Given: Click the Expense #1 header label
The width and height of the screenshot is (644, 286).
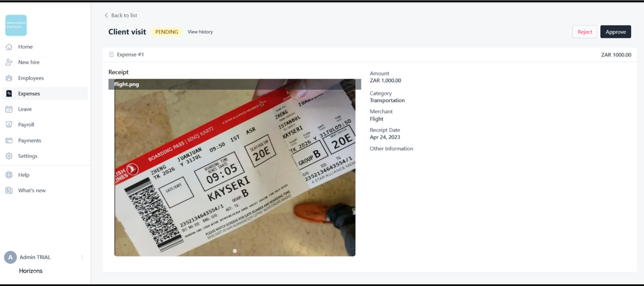Looking at the screenshot, I should pos(130,55).
